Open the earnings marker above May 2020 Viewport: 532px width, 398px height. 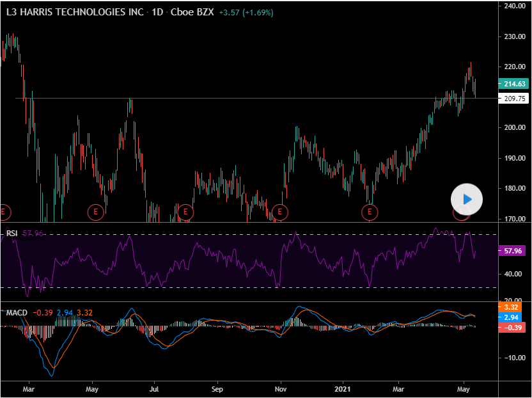pos(95,212)
